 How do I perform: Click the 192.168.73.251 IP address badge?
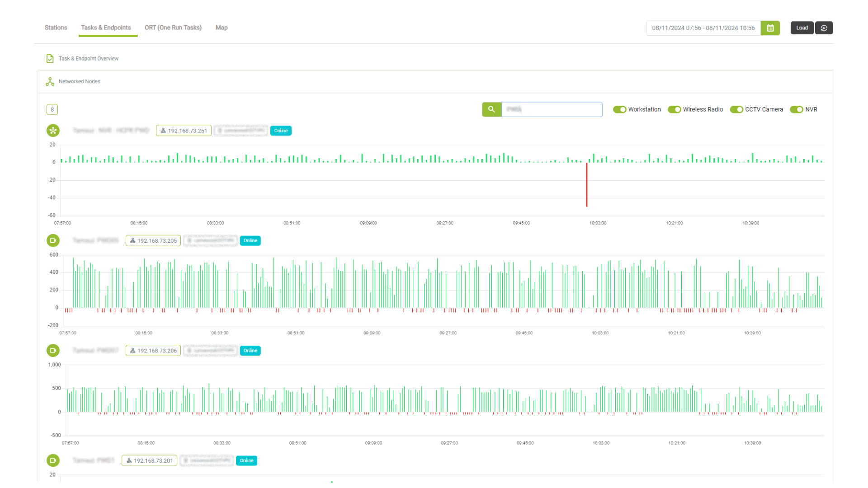(184, 131)
